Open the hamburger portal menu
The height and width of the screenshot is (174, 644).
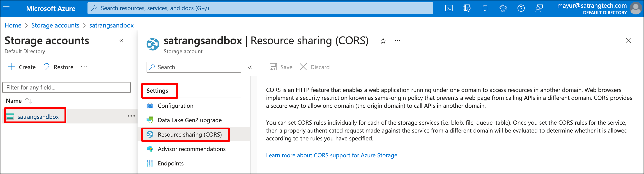pos(6,8)
